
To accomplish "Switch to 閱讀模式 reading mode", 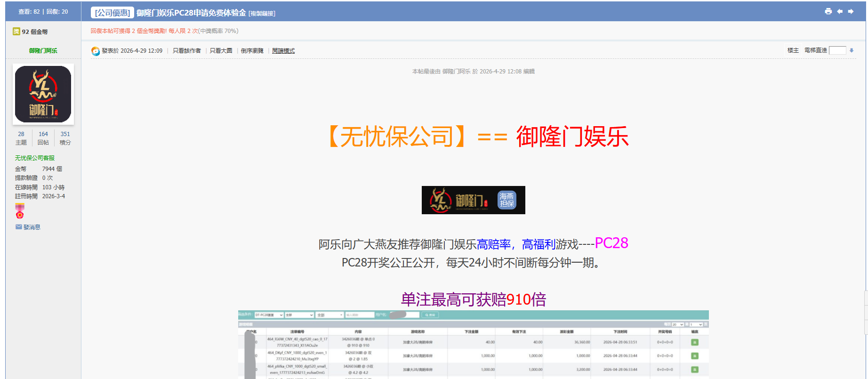I will (x=283, y=51).
